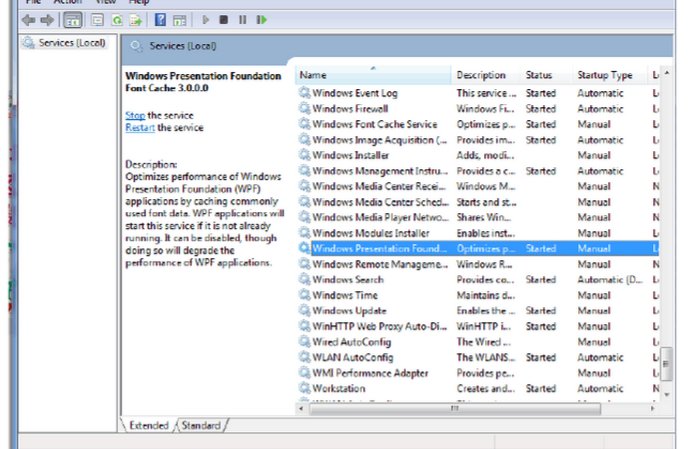The height and width of the screenshot is (449, 700).
Task: Click the vertical scrollbar up arrow
Action: pyautogui.click(x=667, y=73)
